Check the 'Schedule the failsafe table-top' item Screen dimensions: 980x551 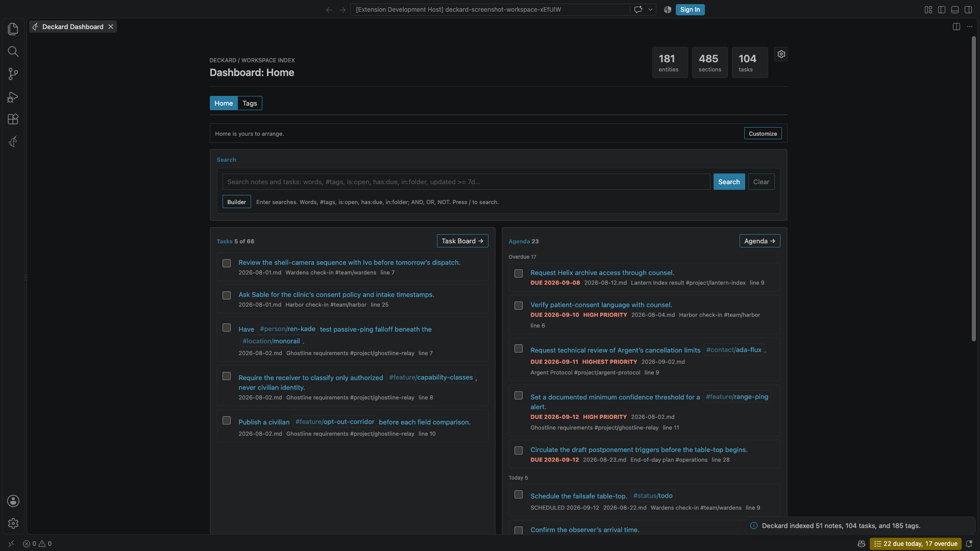pyautogui.click(x=519, y=494)
